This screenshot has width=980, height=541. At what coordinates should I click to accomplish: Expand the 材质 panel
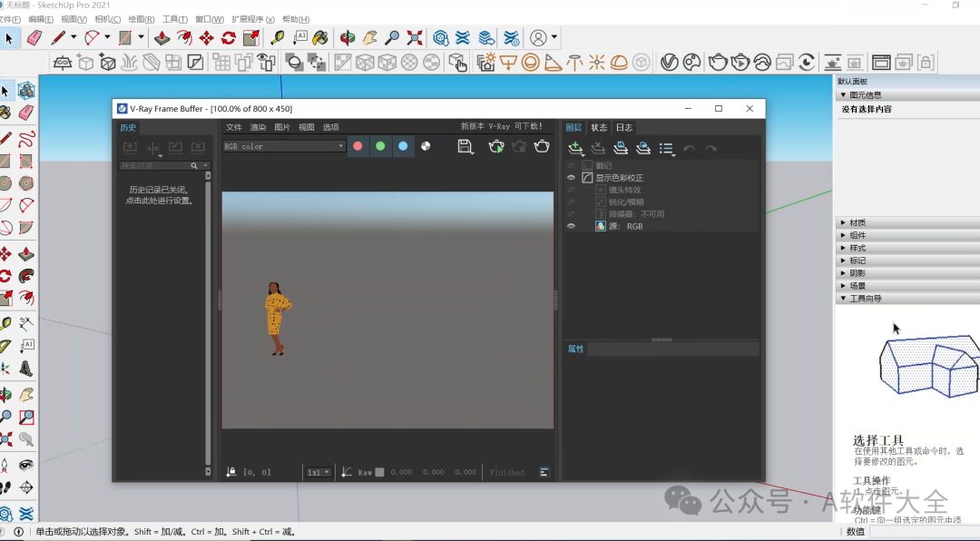[x=843, y=222]
